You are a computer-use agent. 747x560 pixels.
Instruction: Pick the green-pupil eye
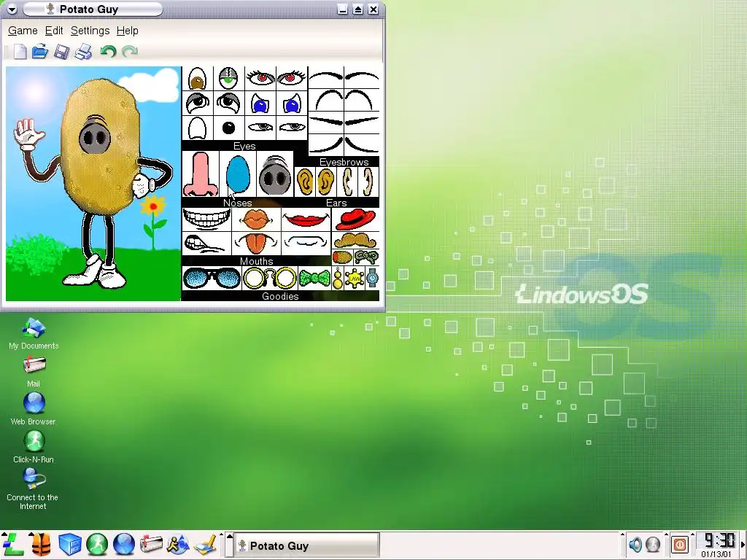pos(228,79)
